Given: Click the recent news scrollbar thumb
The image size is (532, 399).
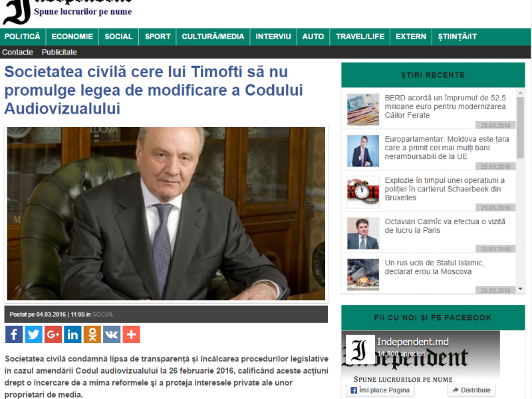Looking at the screenshot, I should 520,128.
